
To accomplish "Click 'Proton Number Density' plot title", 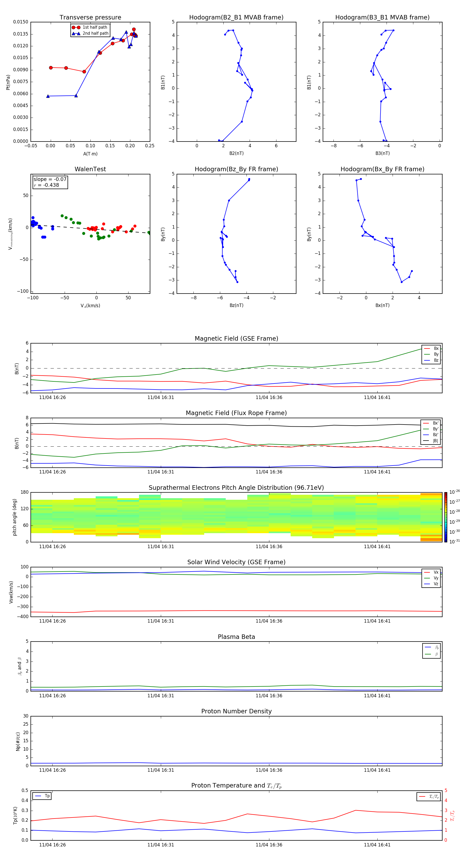I will click(x=236, y=711).
